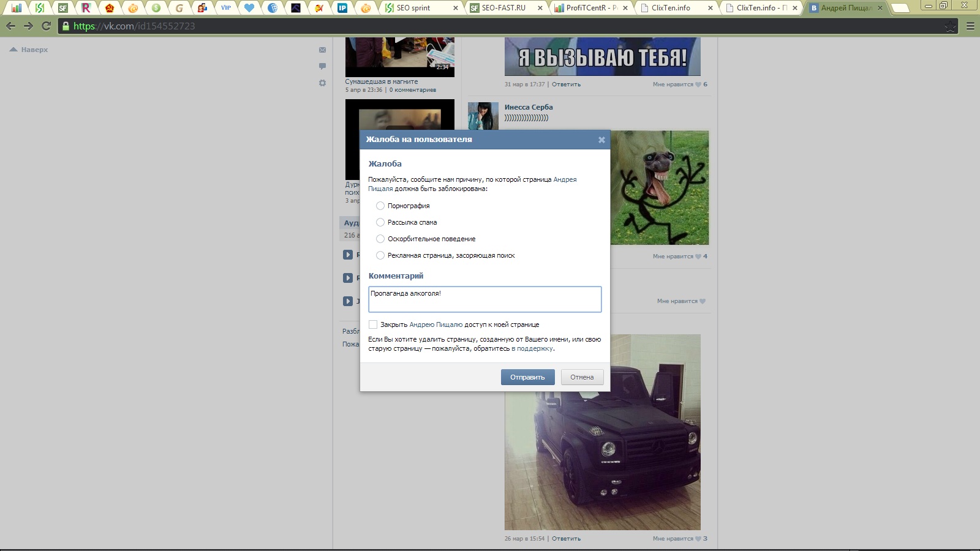Screen dimensions: 980x551
Task: Click the Инесса Серба name link
Action: coord(529,107)
